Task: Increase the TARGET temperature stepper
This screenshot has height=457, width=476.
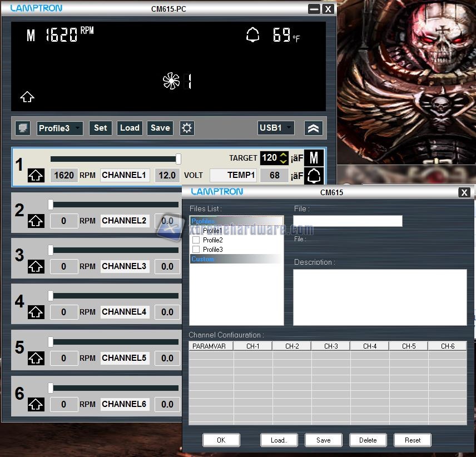Action: (x=284, y=155)
